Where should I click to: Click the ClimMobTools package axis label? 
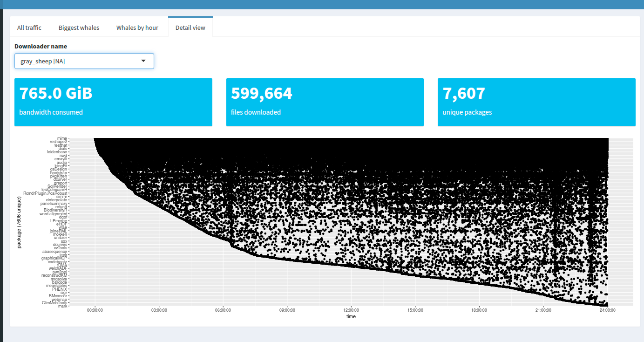(55, 303)
